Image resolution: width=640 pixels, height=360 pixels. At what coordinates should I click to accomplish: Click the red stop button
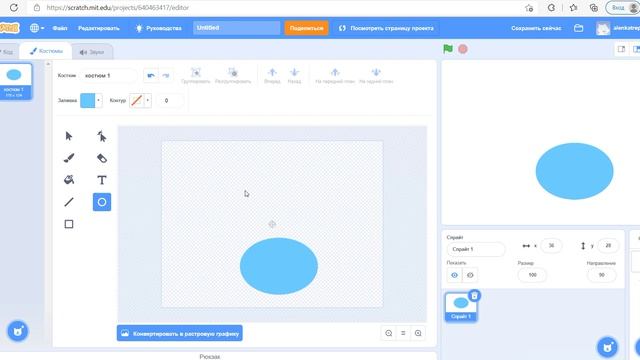(462, 49)
